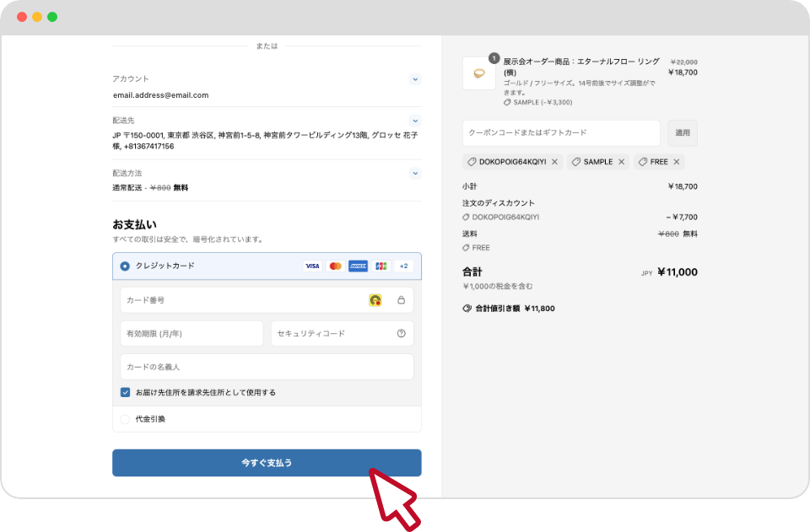Click the ring product thumbnail
The width and height of the screenshot is (810, 532).
[479, 73]
